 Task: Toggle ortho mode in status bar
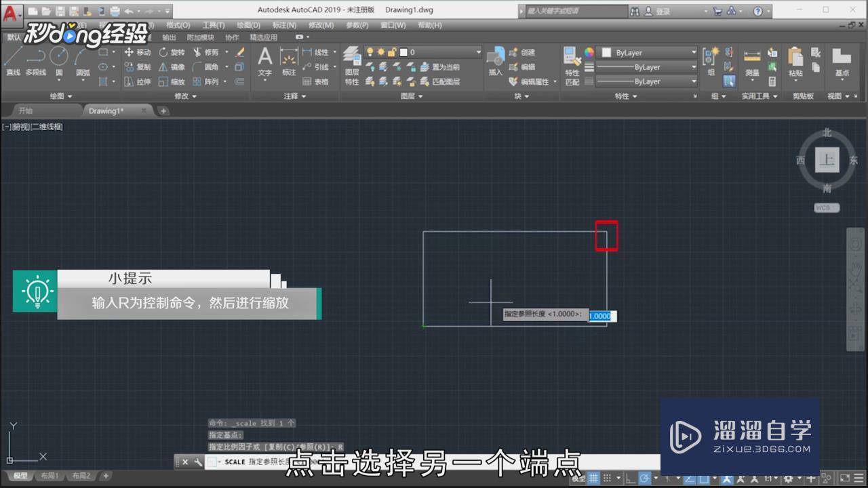click(630, 479)
